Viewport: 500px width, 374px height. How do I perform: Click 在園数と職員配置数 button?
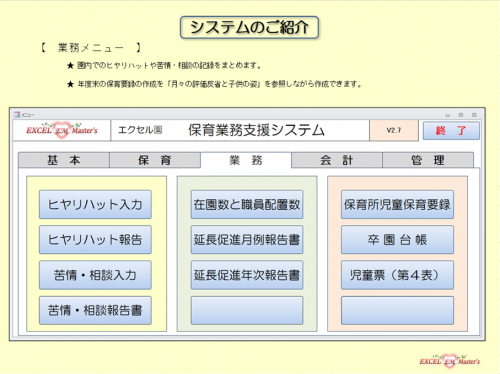point(247,204)
